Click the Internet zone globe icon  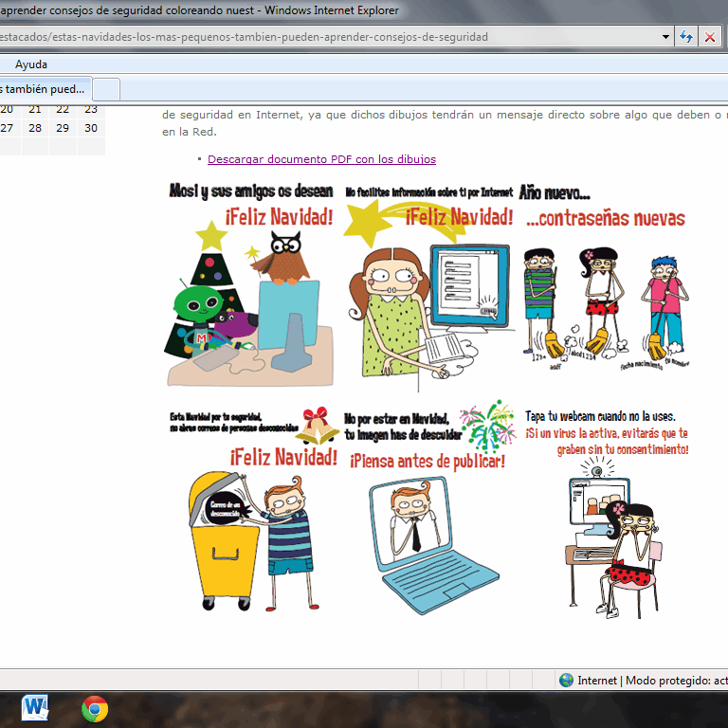(x=566, y=680)
